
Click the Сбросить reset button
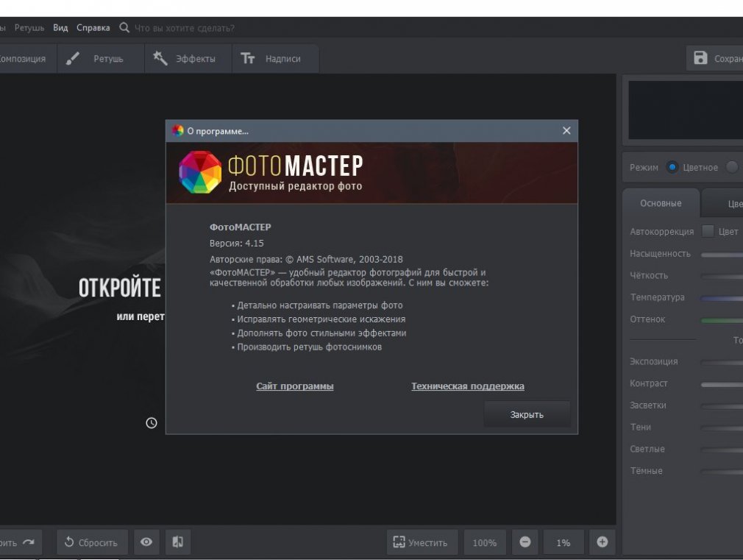[93, 542]
